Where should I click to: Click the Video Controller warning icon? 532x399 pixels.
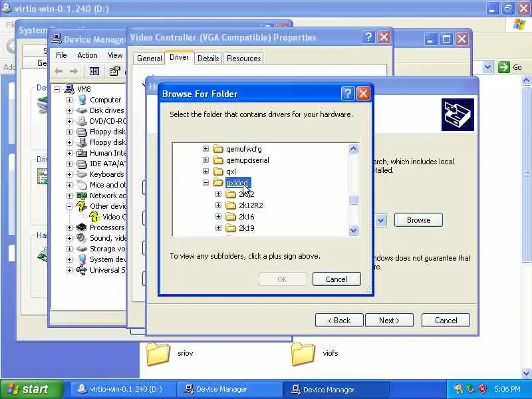(94, 217)
